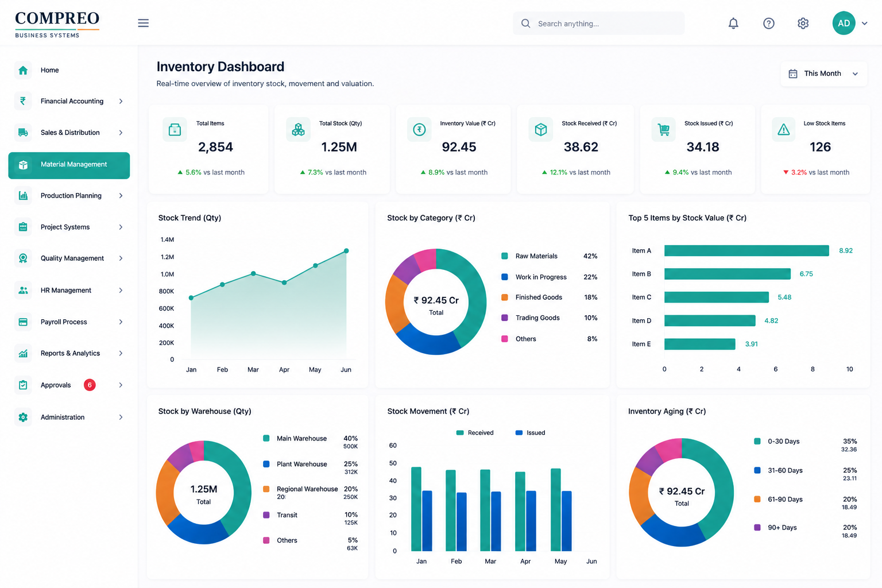Click the Project Systems icon

click(x=23, y=227)
